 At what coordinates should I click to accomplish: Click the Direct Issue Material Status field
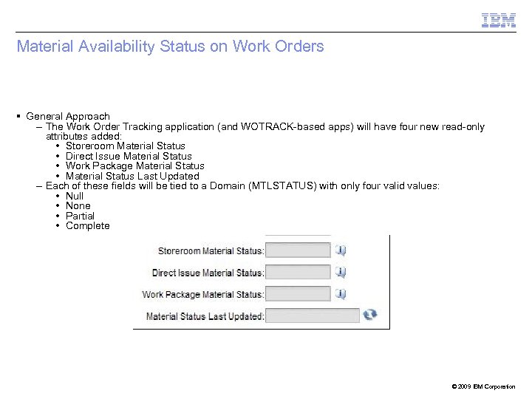[298, 272]
